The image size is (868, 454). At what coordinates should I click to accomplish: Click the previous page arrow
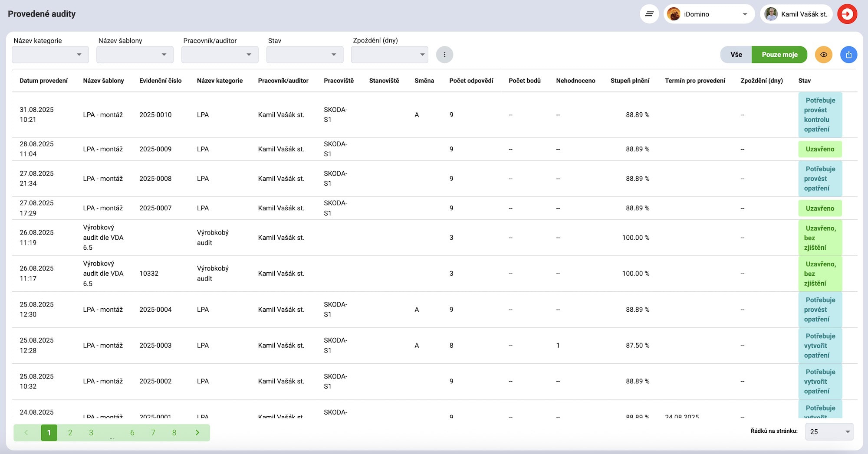click(x=26, y=432)
